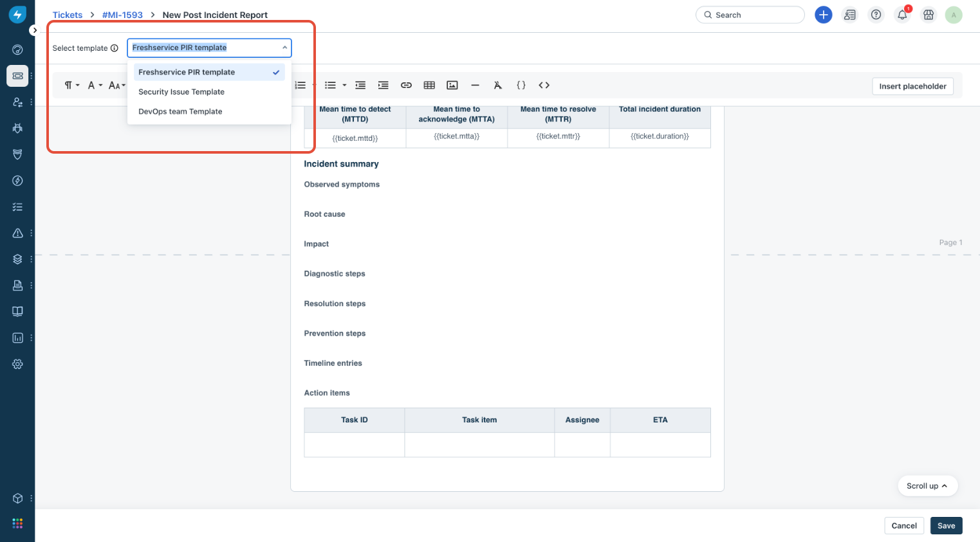This screenshot has width=980, height=542.
Task: Click the Impact heading
Action: click(316, 244)
